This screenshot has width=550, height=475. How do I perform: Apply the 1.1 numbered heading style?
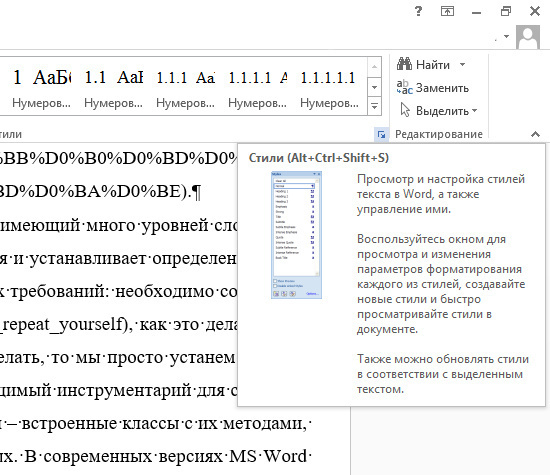click(113, 86)
